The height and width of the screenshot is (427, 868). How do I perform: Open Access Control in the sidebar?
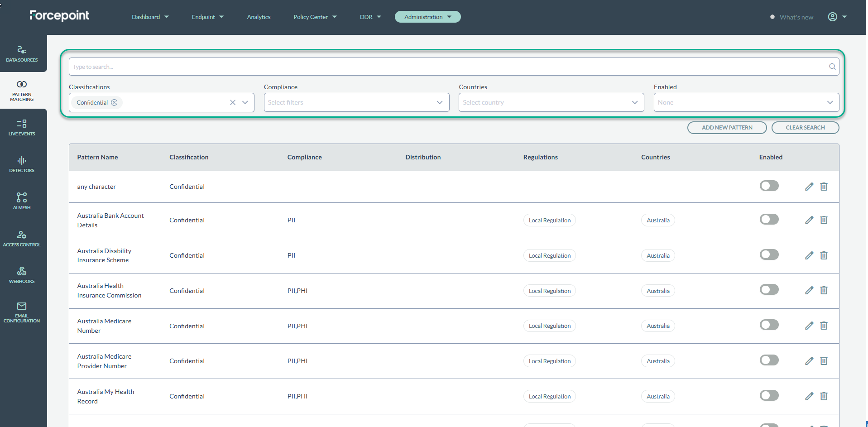click(x=22, y=239)
